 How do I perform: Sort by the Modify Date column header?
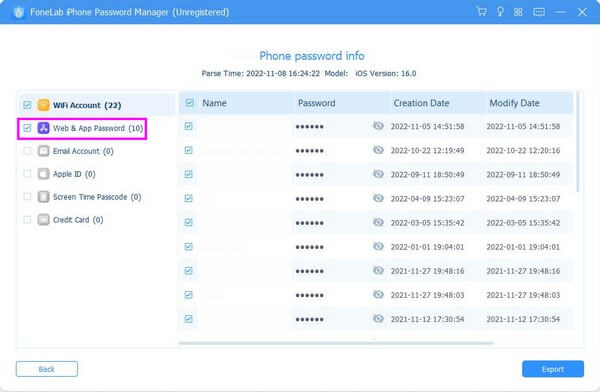514,103
